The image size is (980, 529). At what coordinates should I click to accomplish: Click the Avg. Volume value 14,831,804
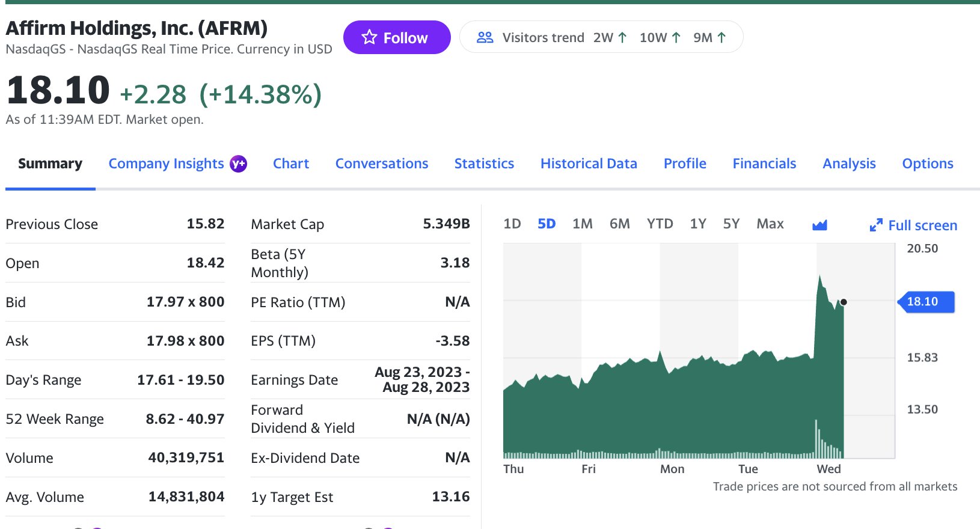[x=186, y=497]
